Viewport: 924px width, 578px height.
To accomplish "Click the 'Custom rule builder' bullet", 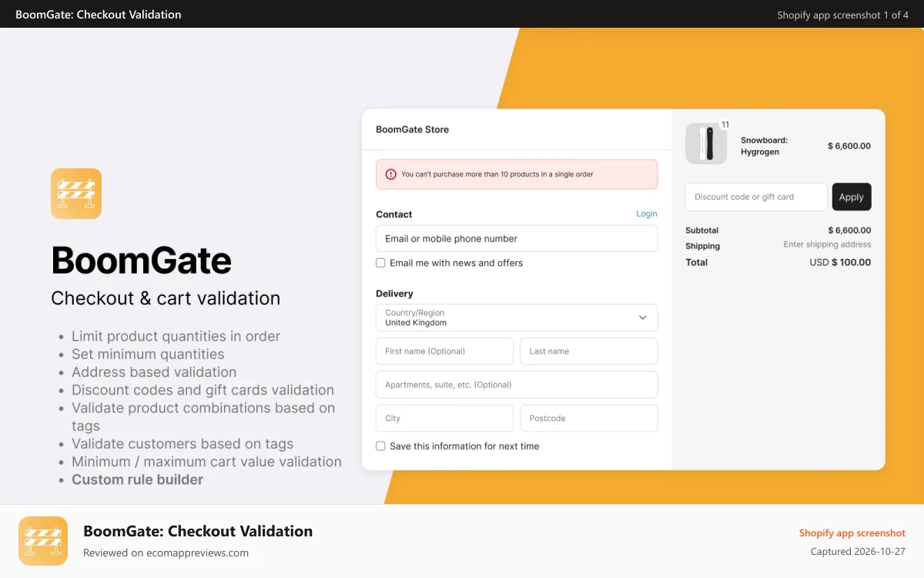I will tap(137, 479).
